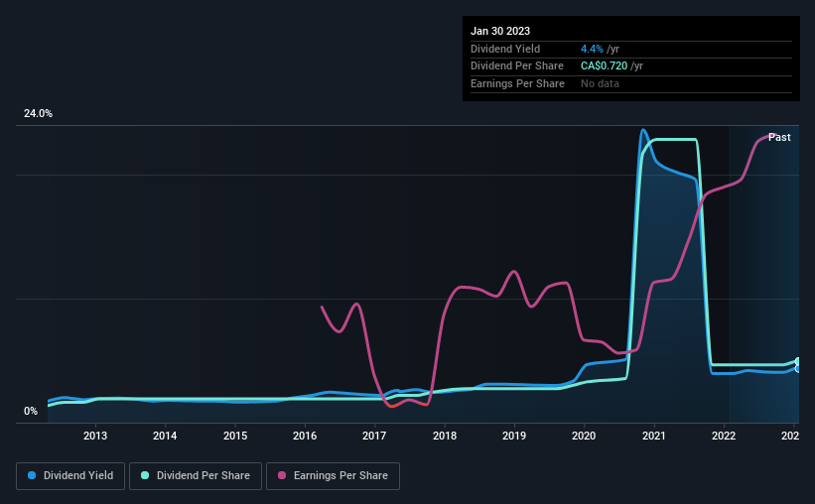The image size is (815, 504).
Task: Toggle the Earnings Per Share legend button
Action: [333, 476]
